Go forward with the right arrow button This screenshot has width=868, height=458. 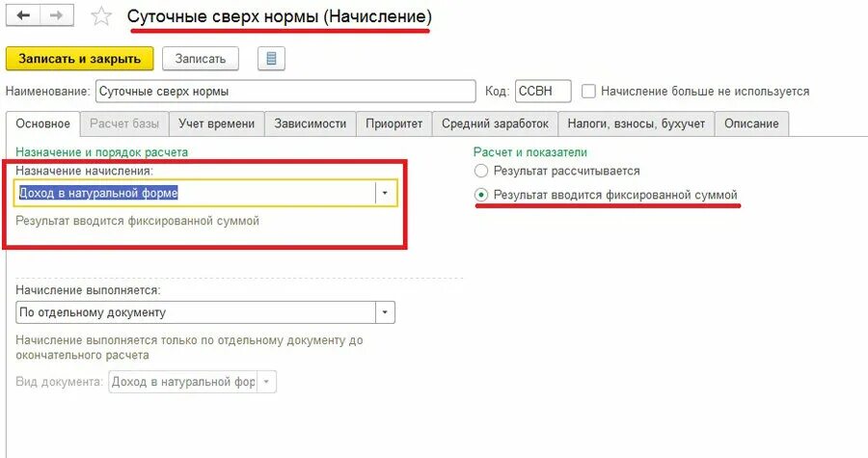coord(57,14)
